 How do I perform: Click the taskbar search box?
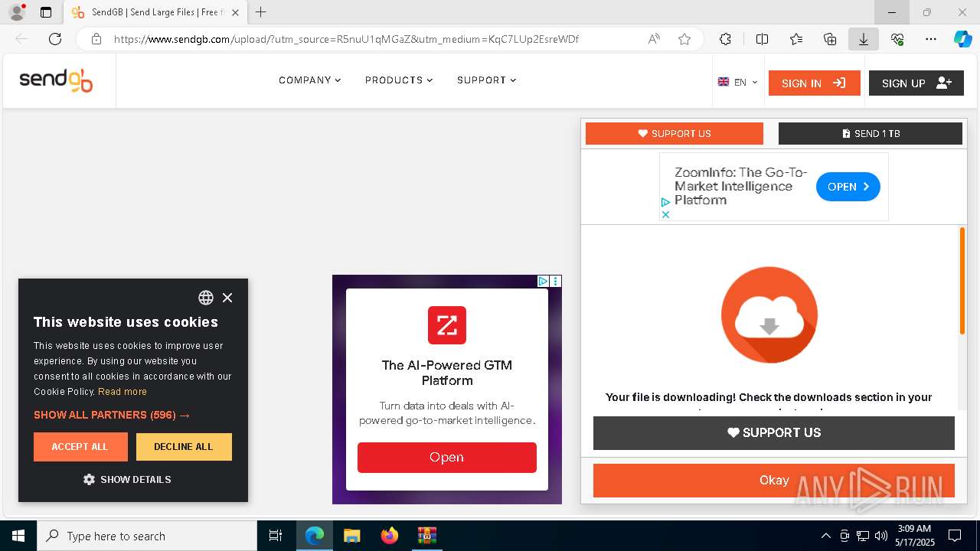(x=147, y=536)
